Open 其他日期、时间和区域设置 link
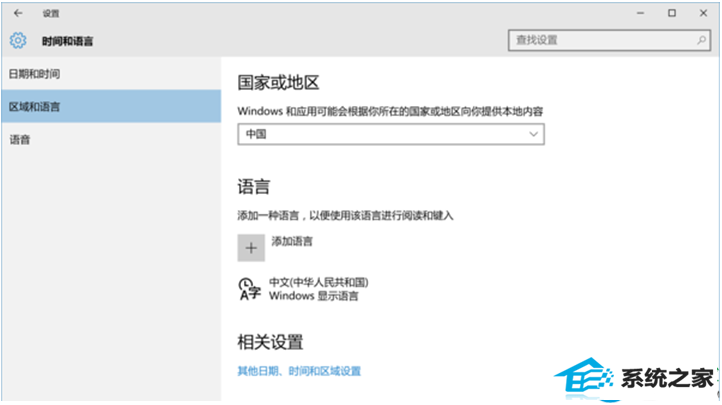This screenshot has width=722, height=405. (299, 371)
